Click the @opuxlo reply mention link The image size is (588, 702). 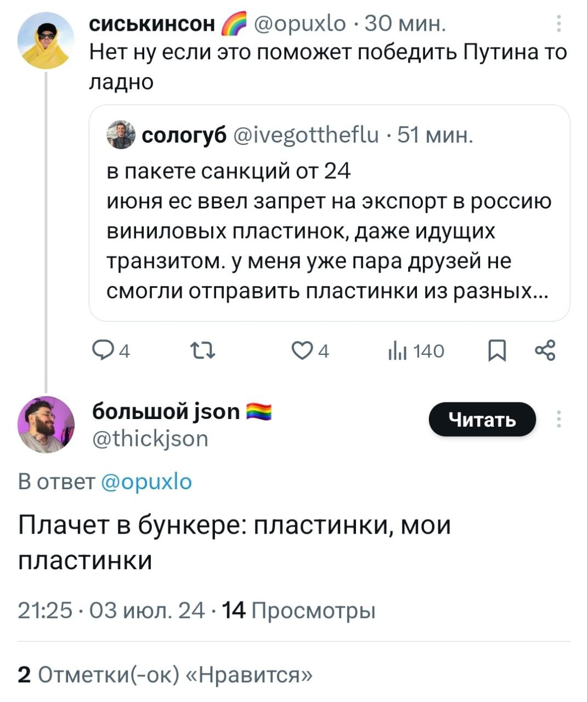tap(146, 481)
